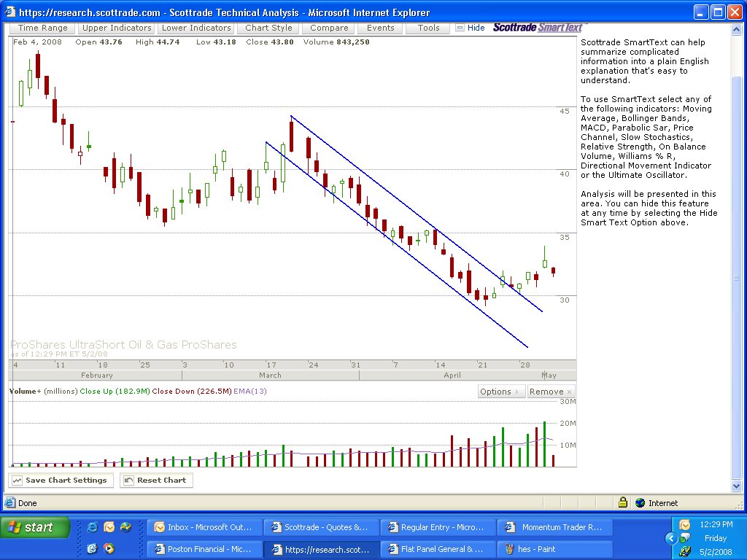The image size is (747, 560).
Task: Open the Time Range menu
Action: click(43, 28)
